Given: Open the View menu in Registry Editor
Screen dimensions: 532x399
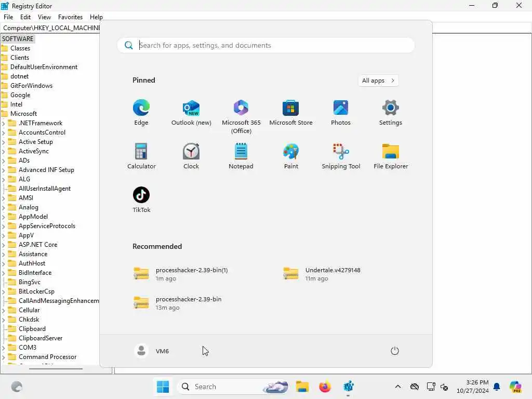Looking at the screenshot, I should point(44,17).
